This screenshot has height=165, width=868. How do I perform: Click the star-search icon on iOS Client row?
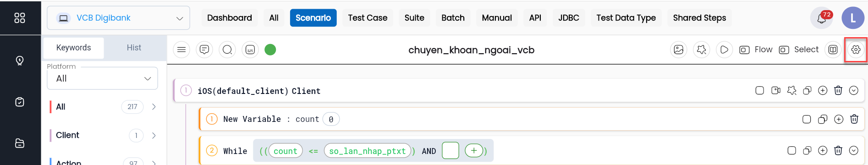point(792,90)
